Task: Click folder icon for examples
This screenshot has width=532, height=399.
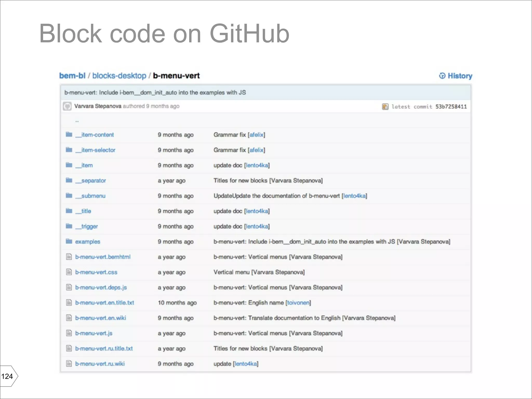Action: [69, 241]
